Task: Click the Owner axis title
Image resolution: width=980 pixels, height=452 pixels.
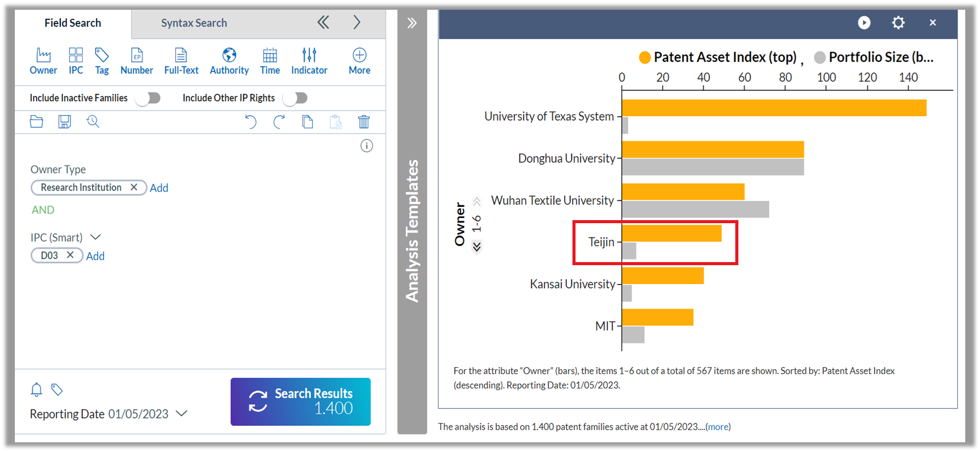Action: (460, 224)
